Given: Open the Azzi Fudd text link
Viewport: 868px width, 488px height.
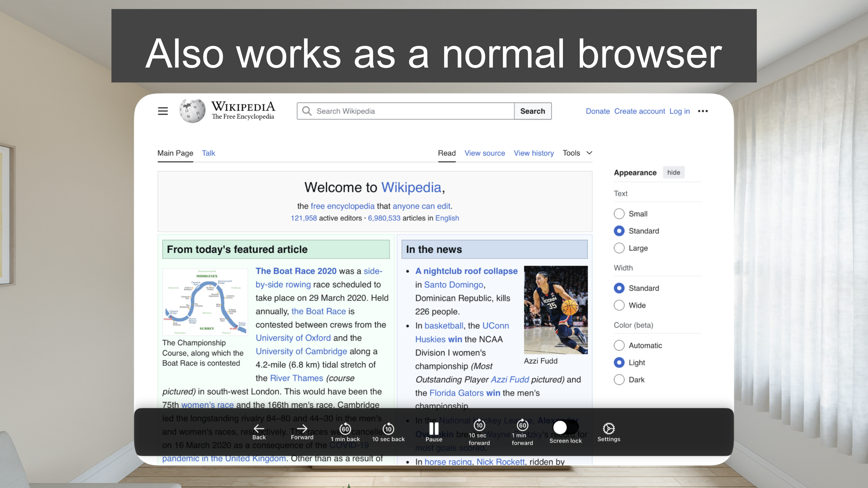Looking at the screenshot, I should coord(510,380).
